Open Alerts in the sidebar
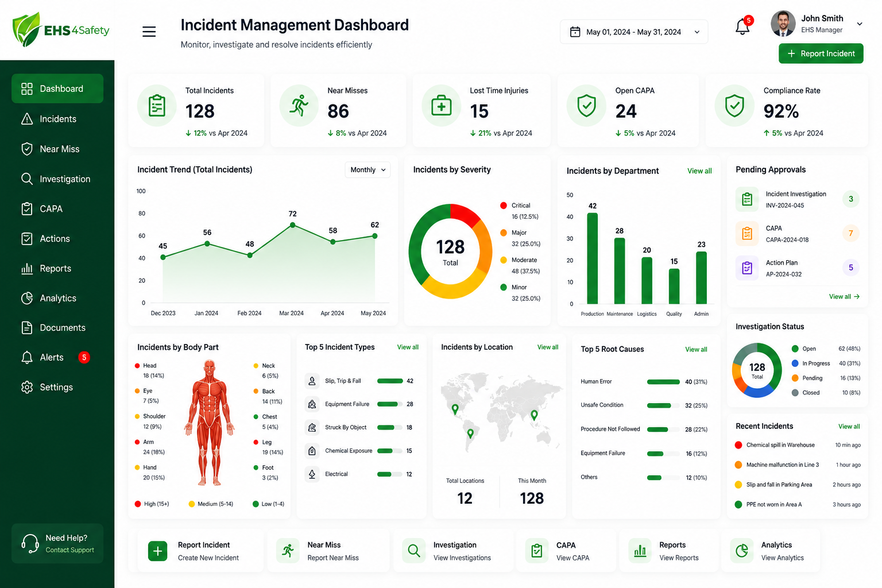 click(57, 358)
